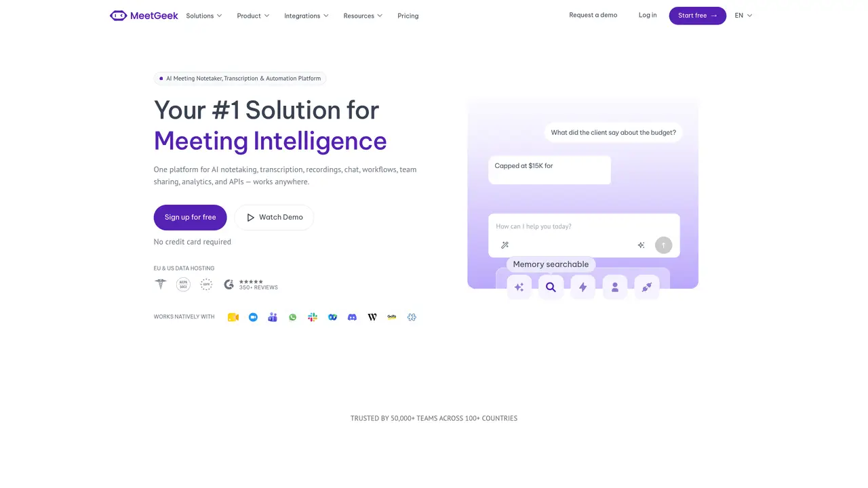Click the five-star rating
868x488 pixels.
251,281
